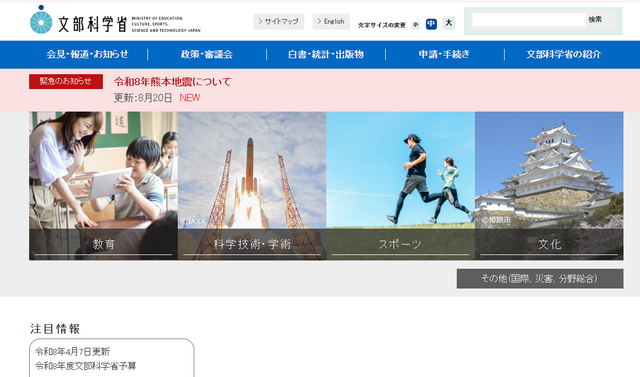
Task: Click the 注目情報 heading
Action: (55, 329)
